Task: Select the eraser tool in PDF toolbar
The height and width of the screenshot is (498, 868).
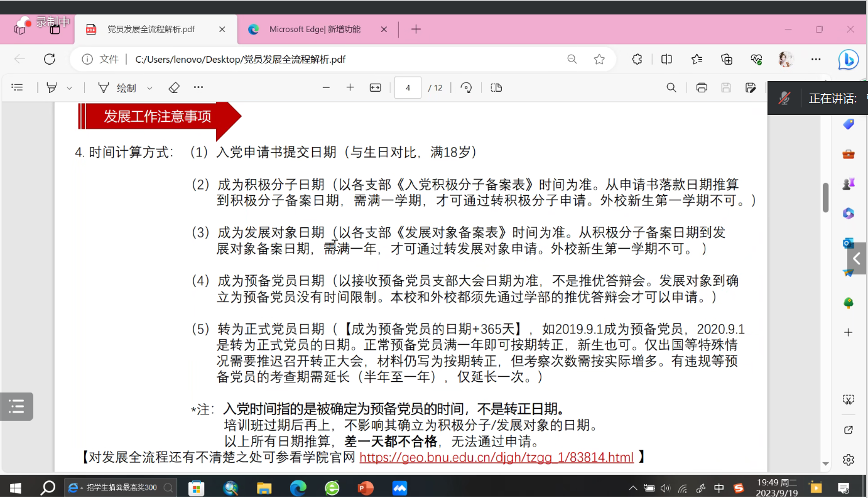Action: coord(174,88)
